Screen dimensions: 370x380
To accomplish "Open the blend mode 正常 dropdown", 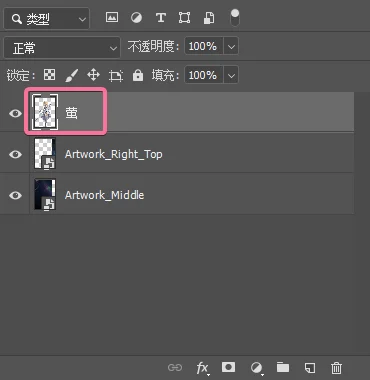I will [x=62, y=48].
